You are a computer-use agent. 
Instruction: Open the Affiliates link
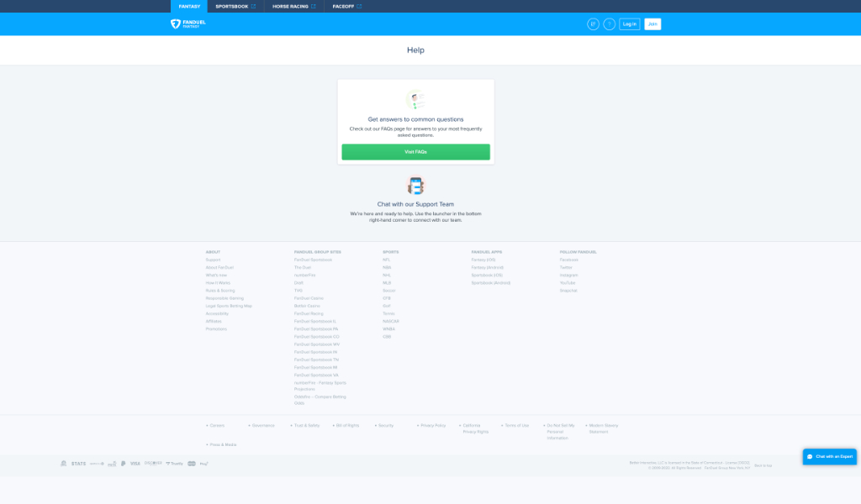click(x=214, y=322)
